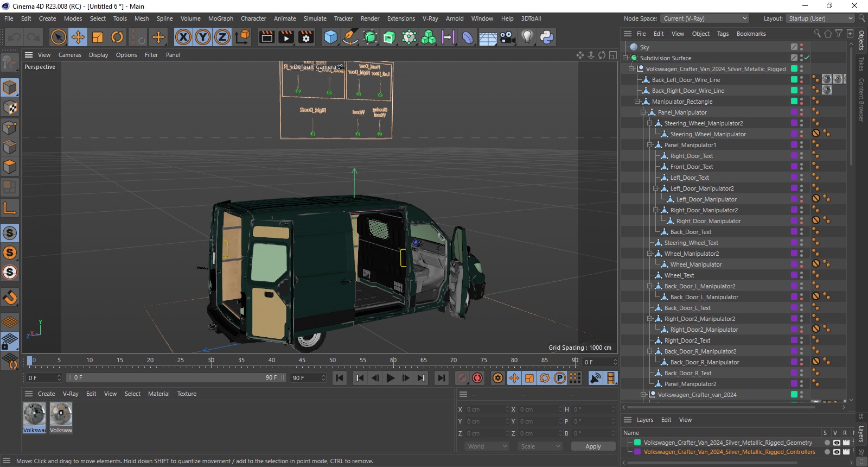Viewport: 868px width, 467px height.
Task: Add a Camera object
Action: click(507, 37)
